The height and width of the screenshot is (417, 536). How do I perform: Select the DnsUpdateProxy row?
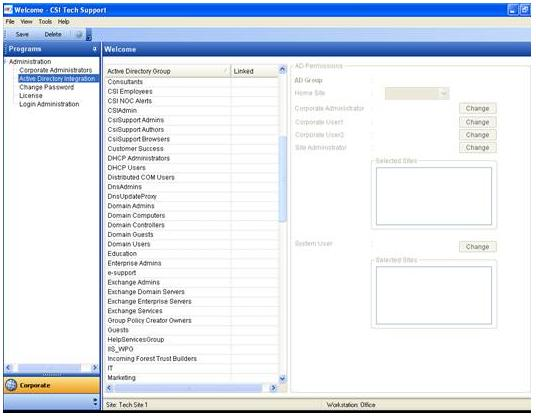192,197
